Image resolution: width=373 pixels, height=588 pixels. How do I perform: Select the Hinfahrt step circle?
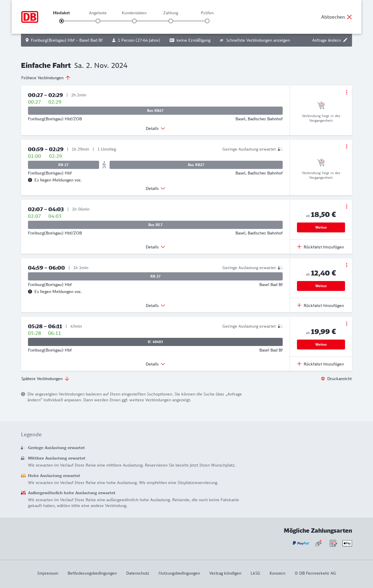[x=61, y=21]
